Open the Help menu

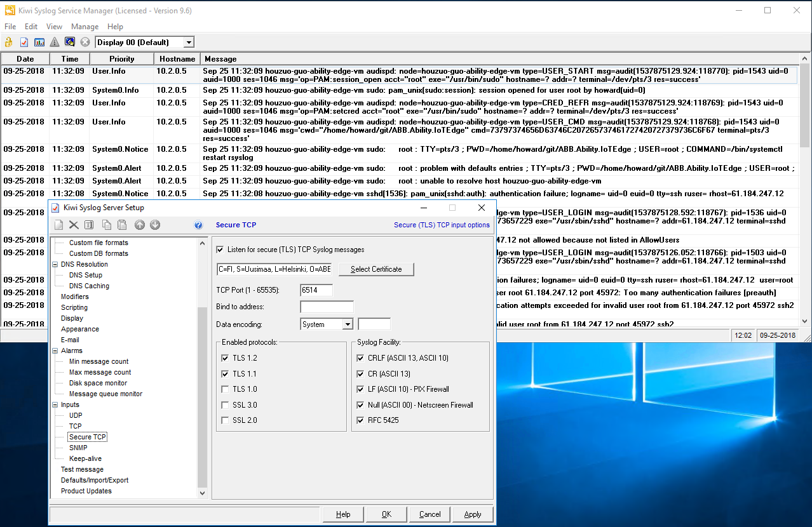115,27
